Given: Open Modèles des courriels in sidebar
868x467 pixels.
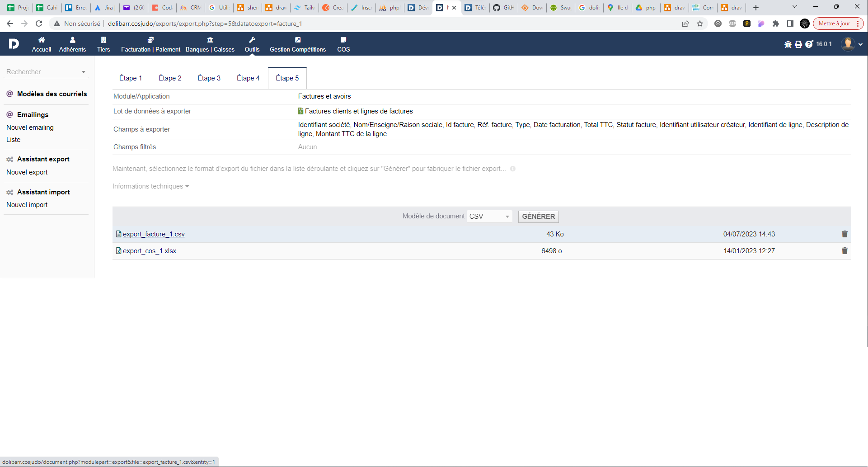Looking at the screenshot, I should click(x=52, y=94).
